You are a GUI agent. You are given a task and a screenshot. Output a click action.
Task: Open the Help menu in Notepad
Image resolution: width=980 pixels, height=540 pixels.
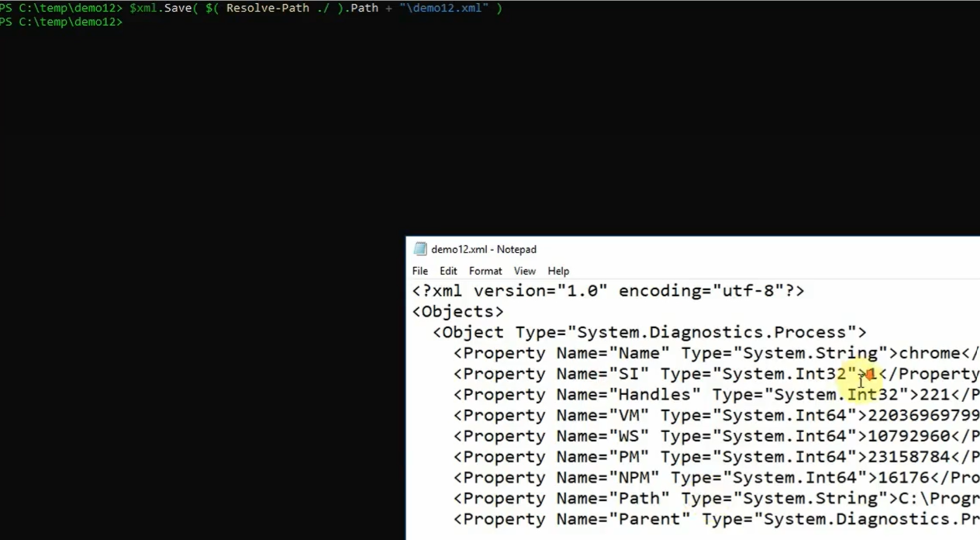tap(558, 271)
